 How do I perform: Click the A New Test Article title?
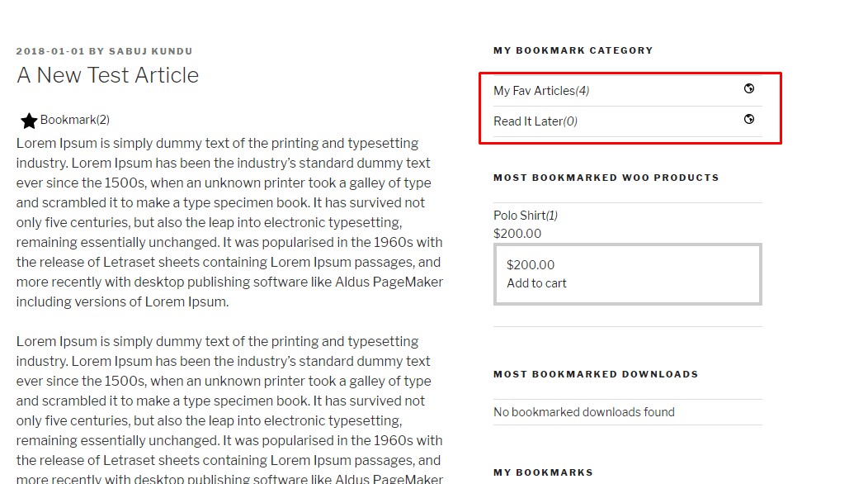pyautogui.click(x=107, y=75)
